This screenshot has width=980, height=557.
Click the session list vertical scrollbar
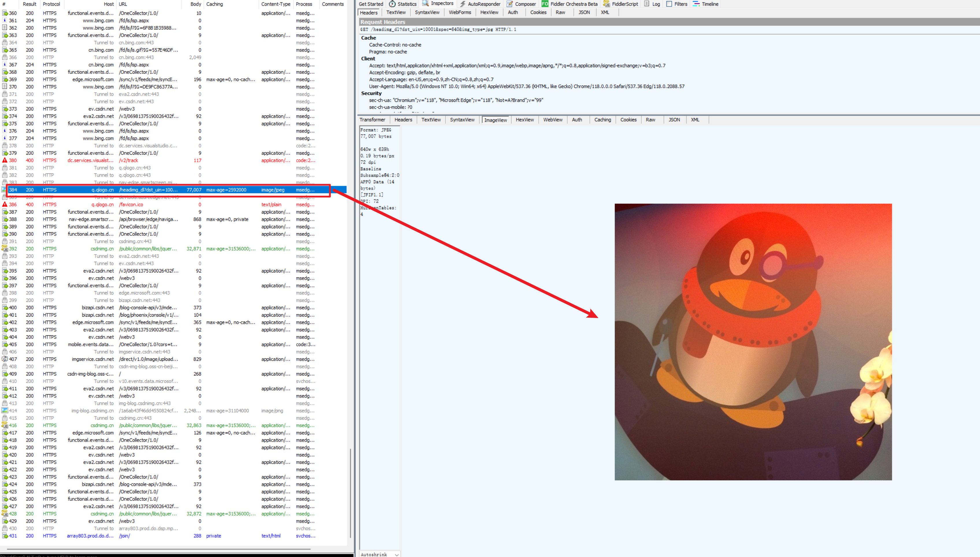[x=350, y=493]
